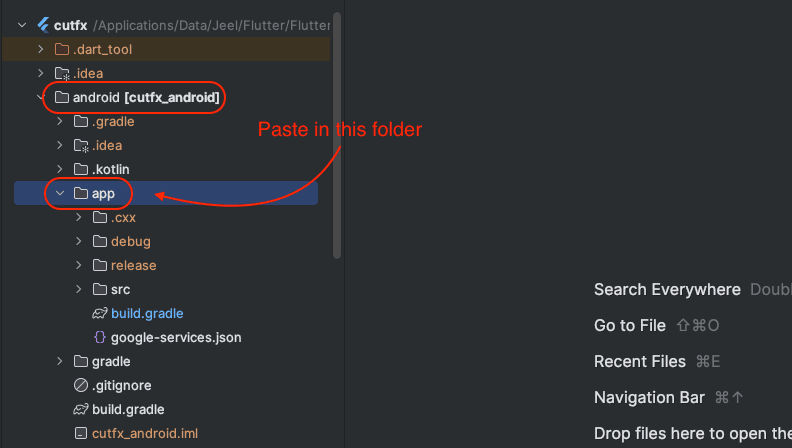The height and width of the screenshot is (448, 792).
Task: Click the release folder icon
Action: (x=100, y=265)
